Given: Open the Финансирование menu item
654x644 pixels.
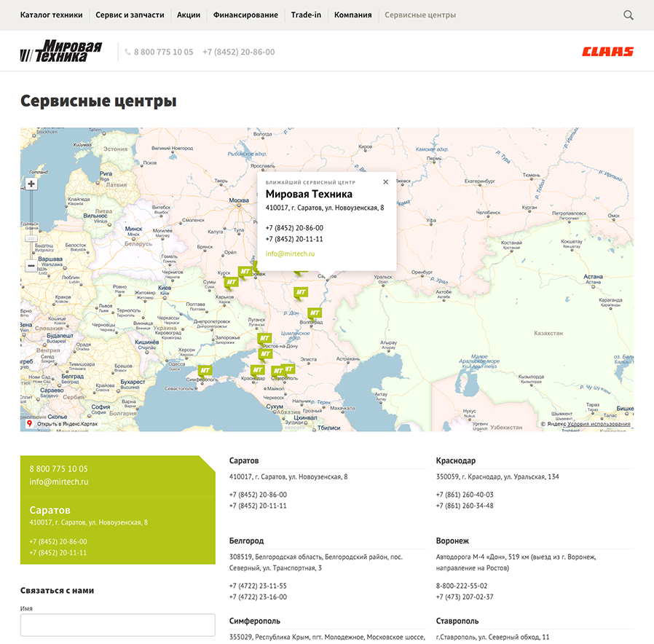Looking at the screenshot, I should pos(245,15).
